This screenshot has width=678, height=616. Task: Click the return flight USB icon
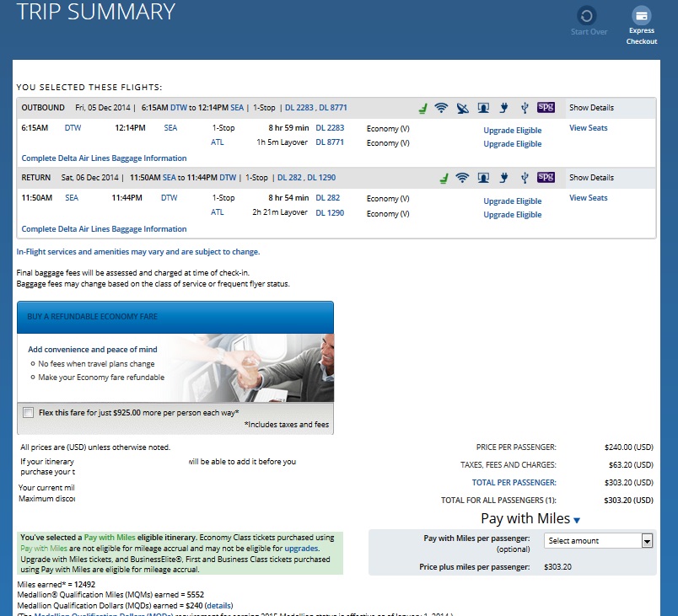click(x=524, y=178)
